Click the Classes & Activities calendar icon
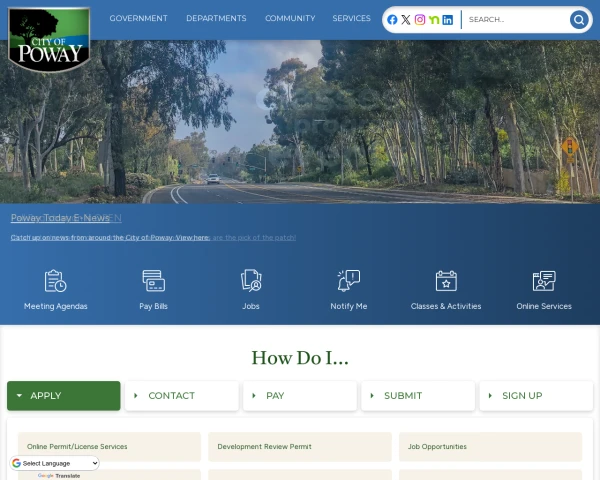The height and width of the screenshot is (480, 600). (446, 281)
